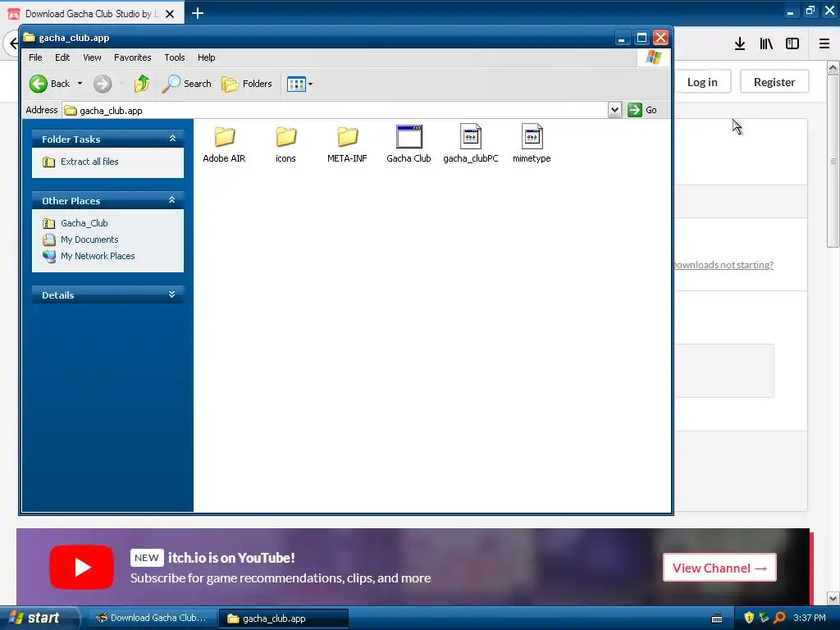Open the File menu
Screen dimensions: 840x630
click(35, 57)
